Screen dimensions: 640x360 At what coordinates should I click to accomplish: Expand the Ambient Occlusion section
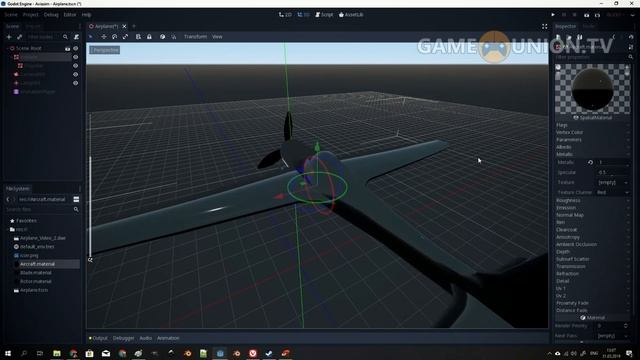(x=593, y=244)
